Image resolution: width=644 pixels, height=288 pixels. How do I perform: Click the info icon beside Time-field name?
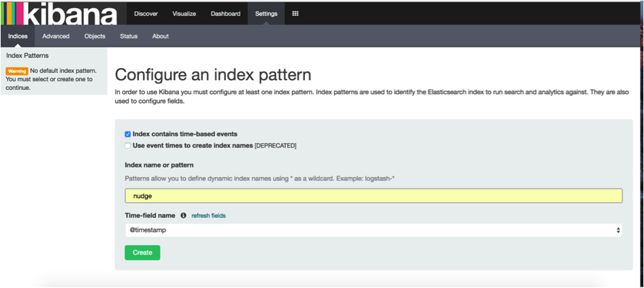pyautogui.click(x=184, y=215)
